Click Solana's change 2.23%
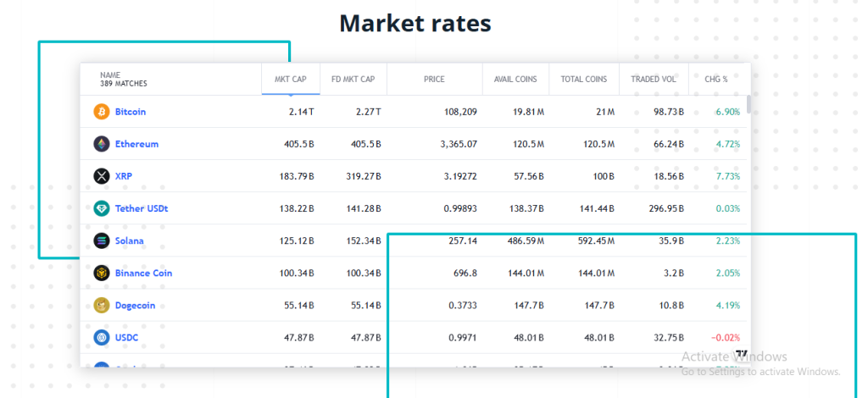868x398 pixels. pos(728,240)
